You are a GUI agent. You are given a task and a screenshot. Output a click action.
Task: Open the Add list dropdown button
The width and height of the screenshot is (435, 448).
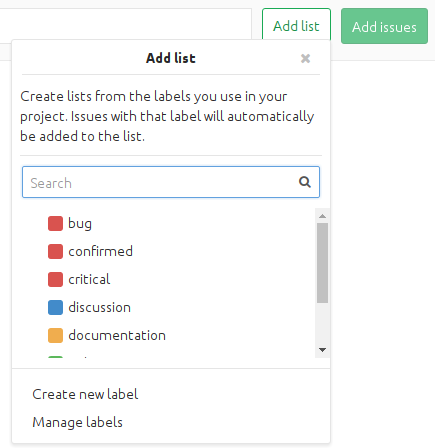[x=296, y=26]
